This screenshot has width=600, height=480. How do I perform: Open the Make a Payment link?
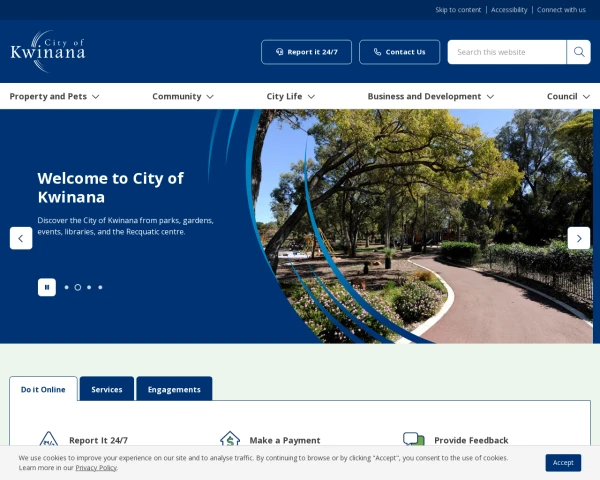pyautogui.click(x=285, y=440)
